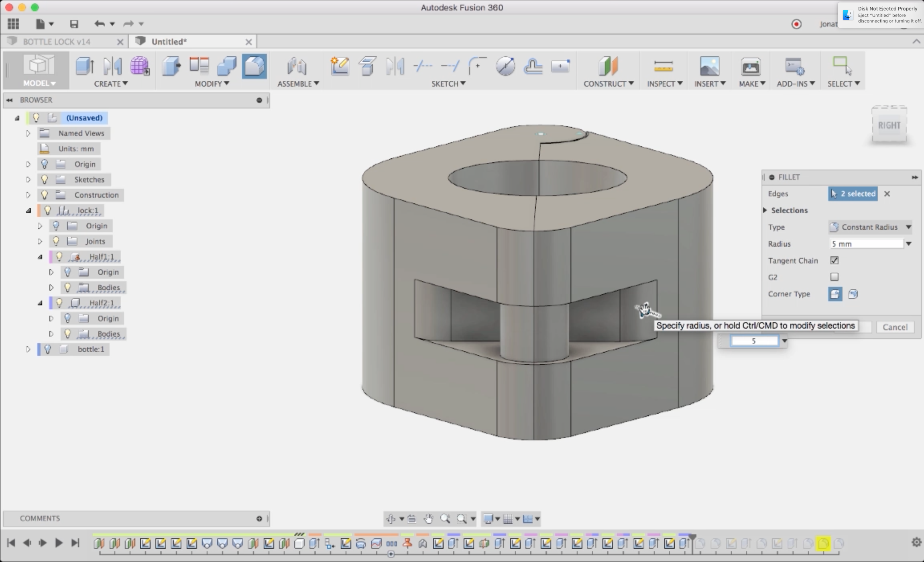Enable the G2 checkbox
Image resolution: width=924 pixels, height=562 pixels.
[x=834, y=277]
